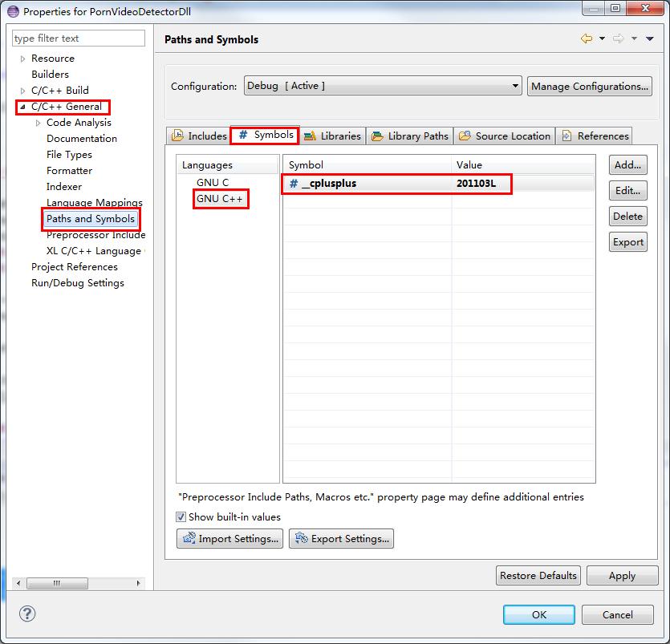Viewport: 670px width, 644px height.
Task: Click Import Settings... button
Action: (229, 538)
